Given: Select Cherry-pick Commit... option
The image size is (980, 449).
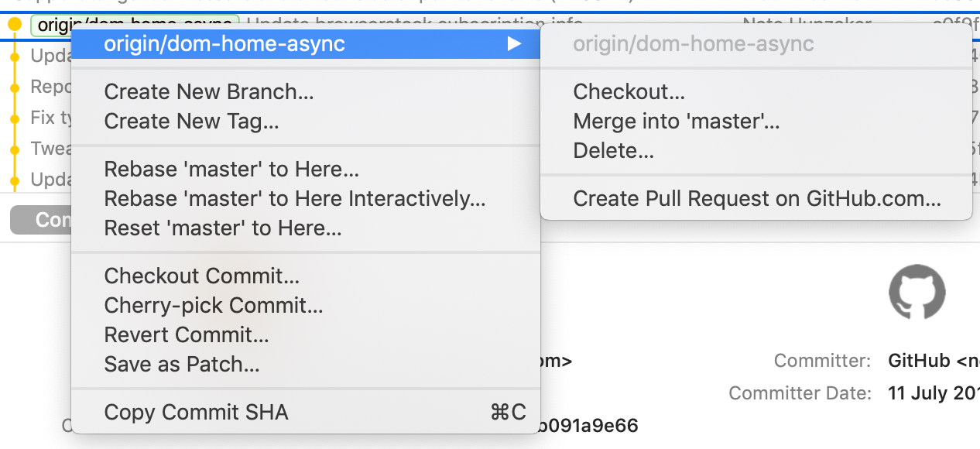Looking at the screenshot, I should tap(305, 305).
